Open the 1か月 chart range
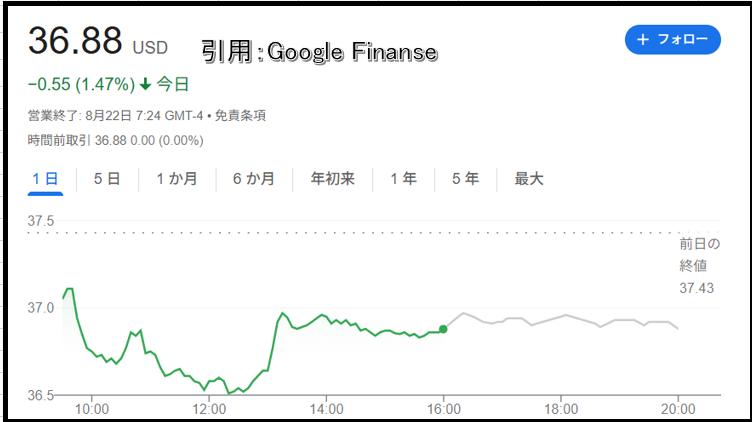The width and height of the screenshot is (752, 422). tap(177, 179)
